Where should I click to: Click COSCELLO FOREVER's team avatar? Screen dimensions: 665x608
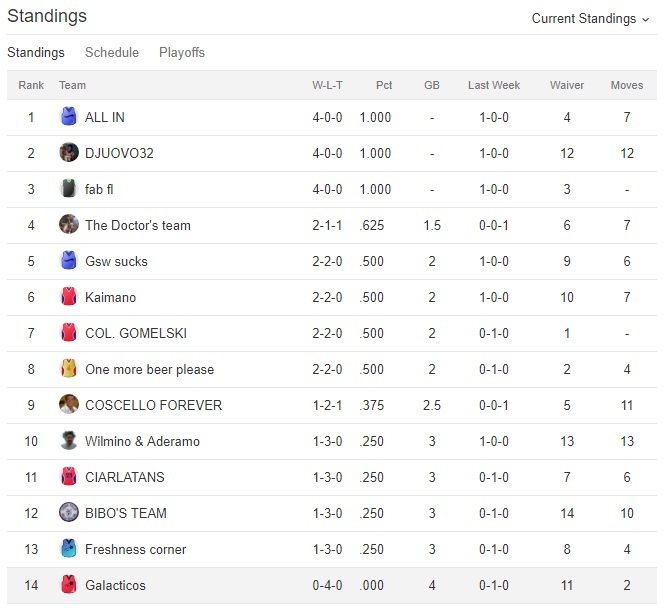[69, 405]
